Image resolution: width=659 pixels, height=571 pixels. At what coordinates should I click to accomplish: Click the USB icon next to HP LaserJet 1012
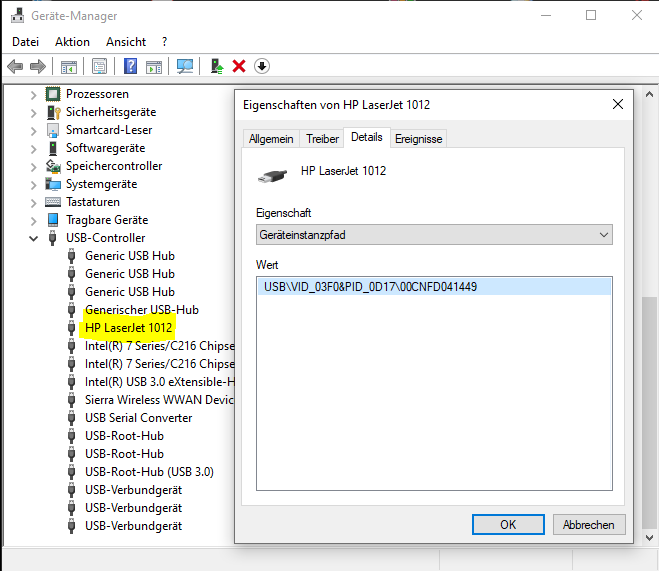coord(72,328)
